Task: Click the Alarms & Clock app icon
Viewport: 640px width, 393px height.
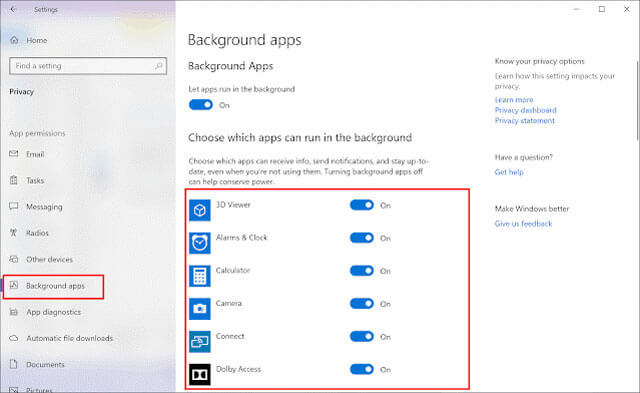Action: click(x=200, y=243)
